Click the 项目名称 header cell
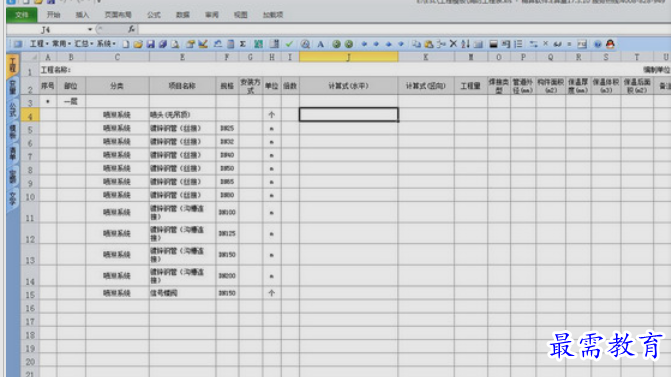Viewport: 671px width, 377px height. click(x=182, y=86)
